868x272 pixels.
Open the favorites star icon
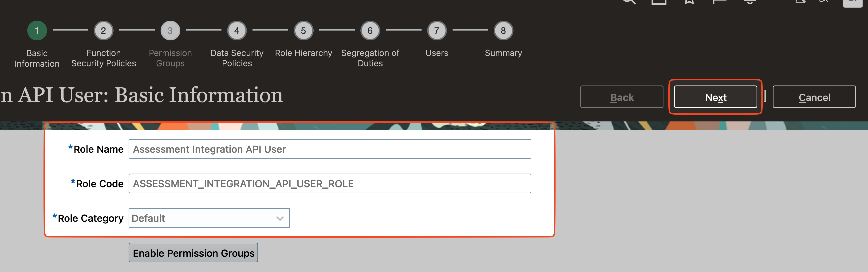[689, 2]
